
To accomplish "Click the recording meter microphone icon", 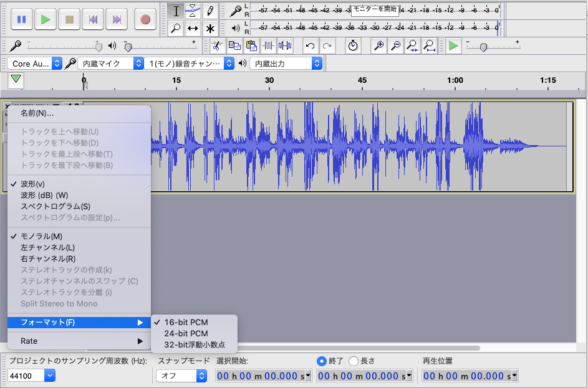I will pyautogui.click(x=235, y=11).
